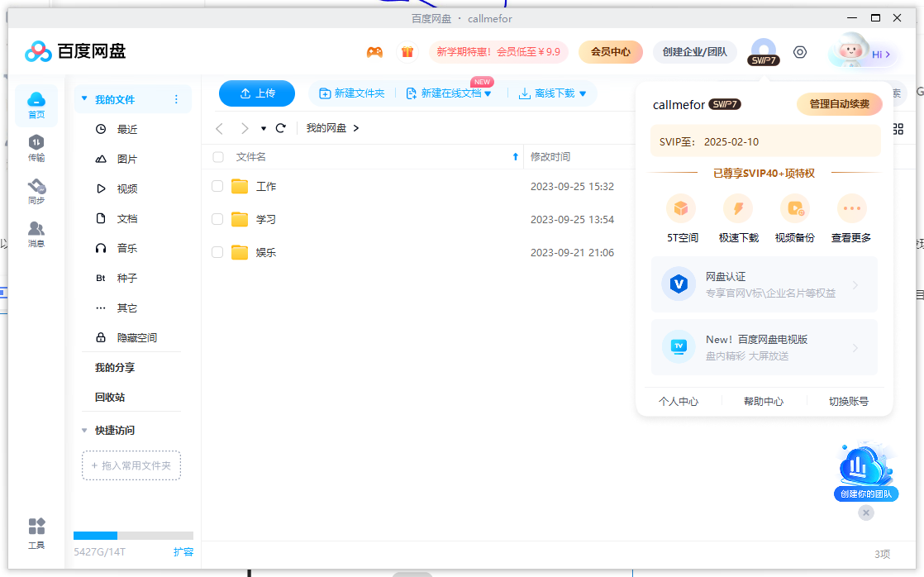Go forward with the right arrow
The width and height of the screenshot is (924, 577).
(245, 128)
